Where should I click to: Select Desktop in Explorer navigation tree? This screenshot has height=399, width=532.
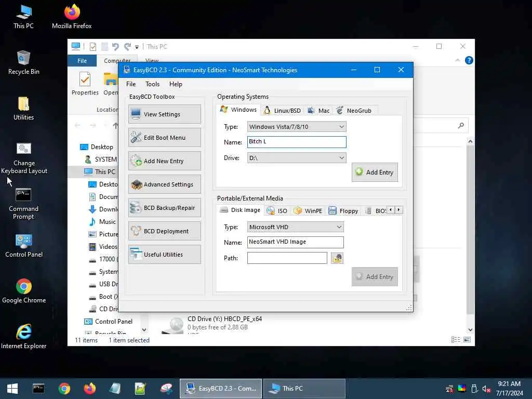[96, 147]
